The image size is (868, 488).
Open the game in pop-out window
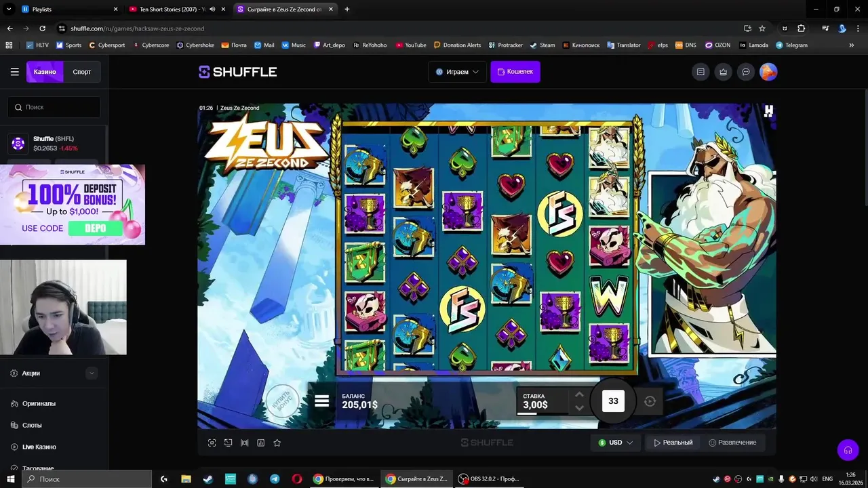pyautogui.click(x=229, y=443)
